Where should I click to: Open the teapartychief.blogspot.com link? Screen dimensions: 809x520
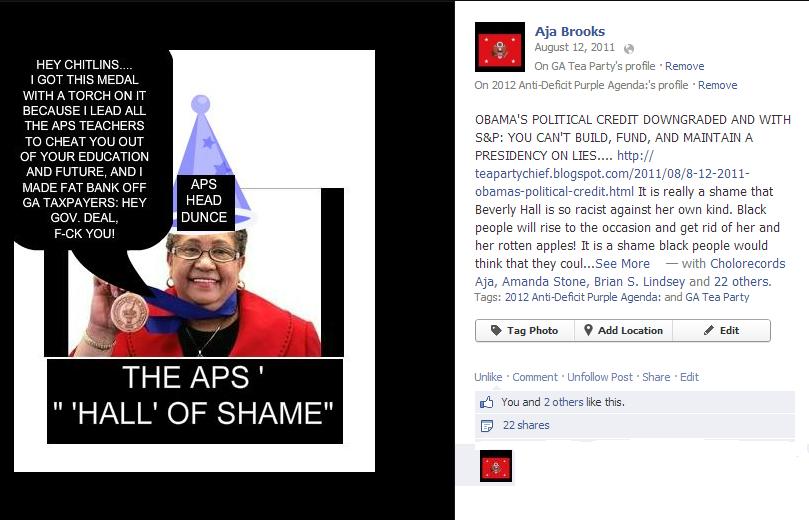coord(612,173)
